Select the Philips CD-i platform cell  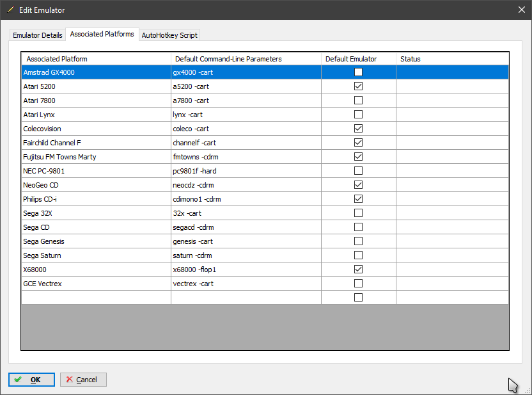(x=96, y=199)
